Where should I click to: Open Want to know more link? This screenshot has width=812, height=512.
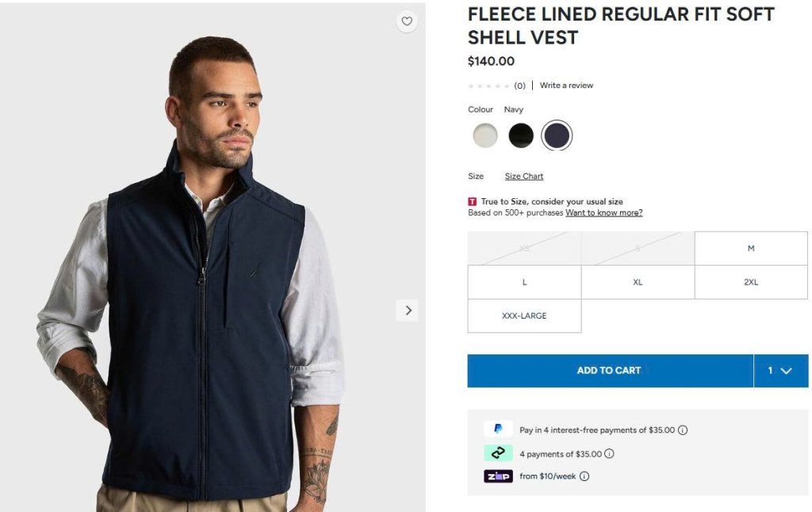[603, 213]
